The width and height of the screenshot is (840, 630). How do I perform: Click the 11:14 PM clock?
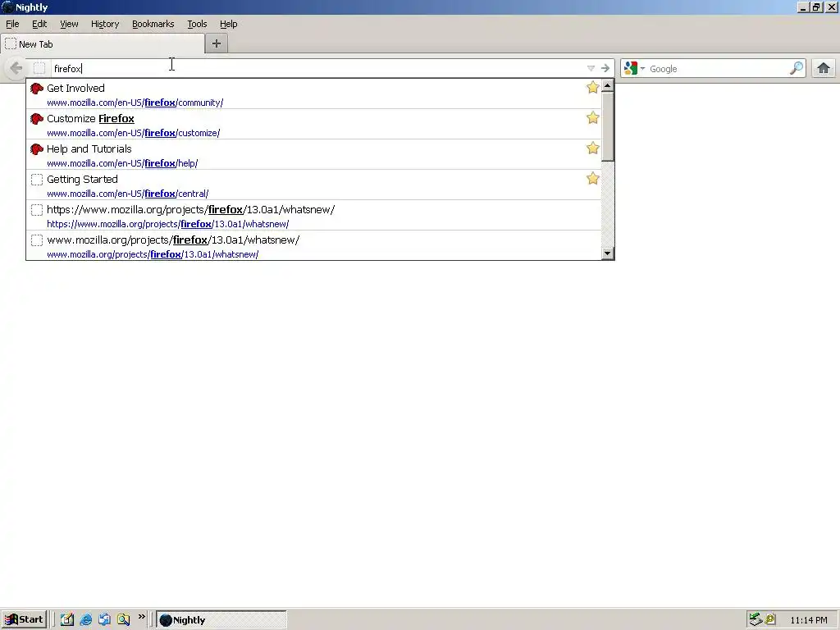[x=808, y=620]
